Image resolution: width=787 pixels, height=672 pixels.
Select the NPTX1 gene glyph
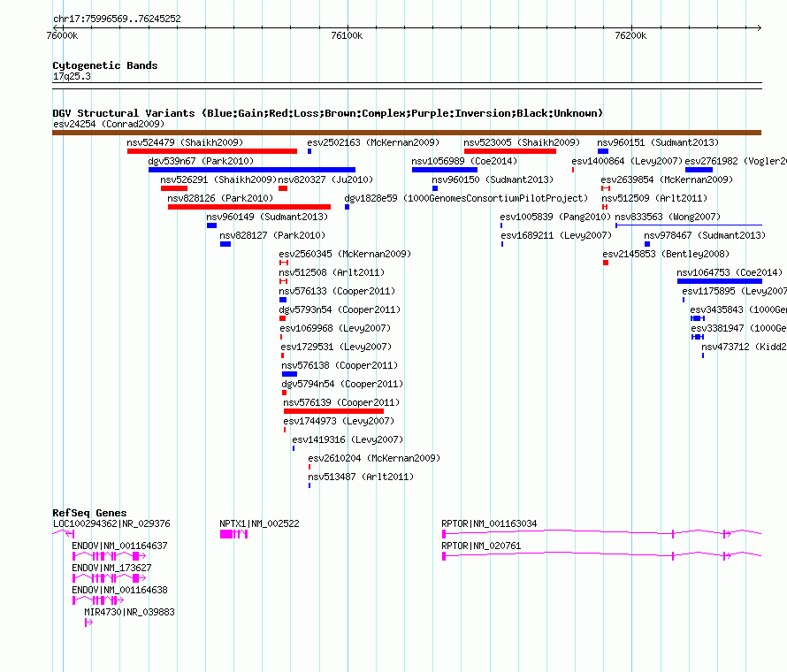pyautogui.click(x=234, y=534)
